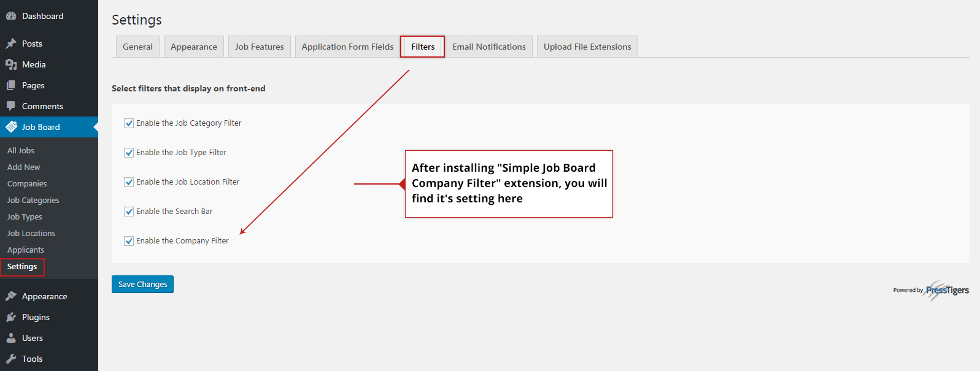Open Appearance in the admin sidebar
The image size is (980, 371).
pyautogui.click(x=49, y=296)
